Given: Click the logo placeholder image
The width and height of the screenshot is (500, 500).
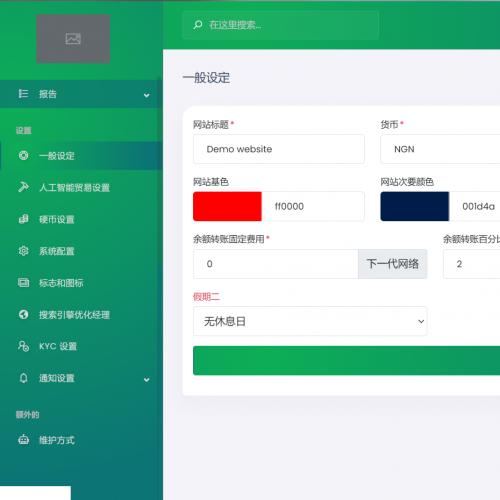Looking at the screenshot, I should click(x=73, y=39).
